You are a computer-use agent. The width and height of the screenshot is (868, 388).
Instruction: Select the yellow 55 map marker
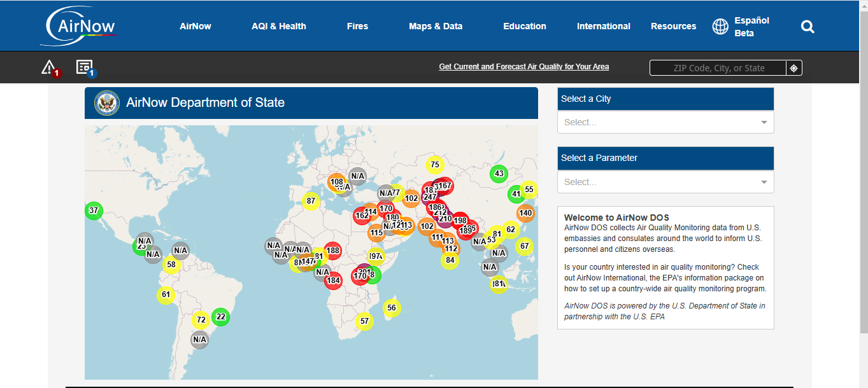pyautogui.click(x=529, y=190)
